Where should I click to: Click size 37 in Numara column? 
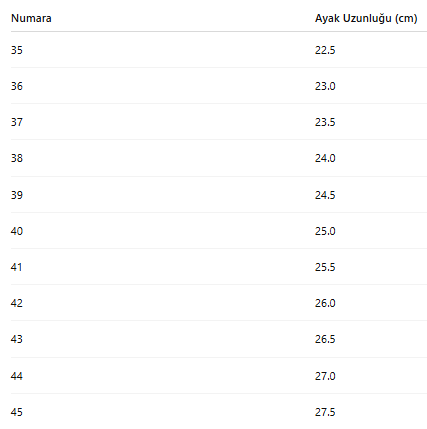click(17, 122)
